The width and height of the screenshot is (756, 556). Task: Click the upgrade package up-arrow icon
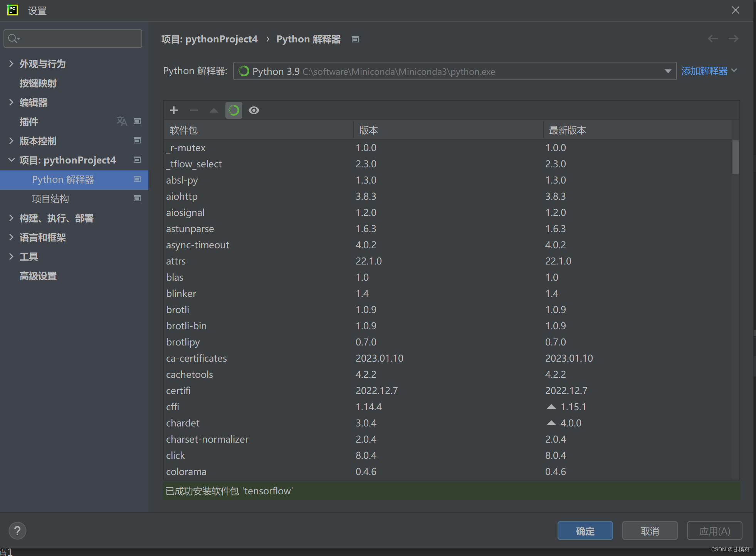[213, 110]
